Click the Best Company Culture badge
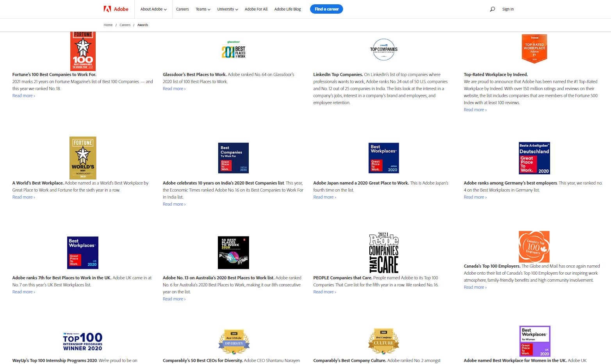Image resolution: width=611 pixels, height=364 pixels. [384, 342]
